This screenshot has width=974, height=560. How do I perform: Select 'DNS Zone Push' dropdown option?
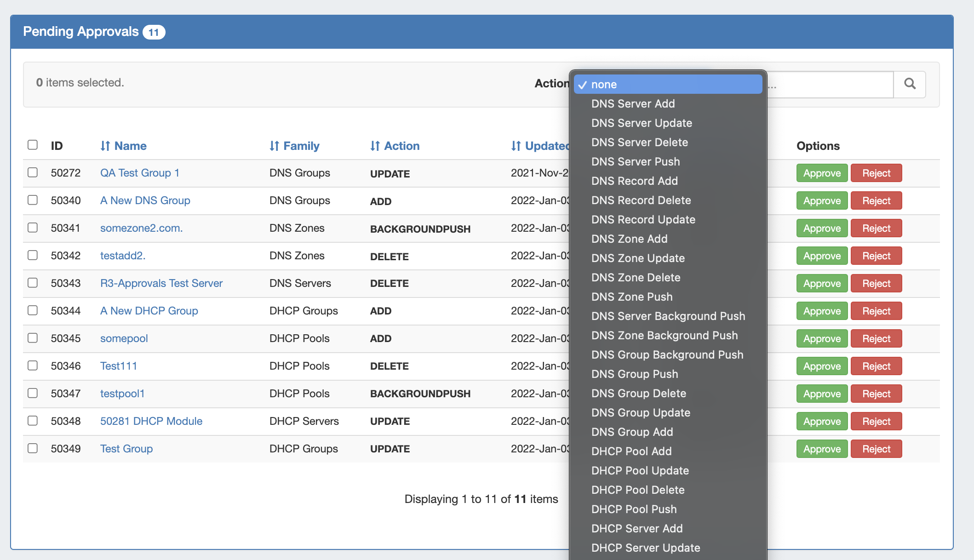click(632, 297)
